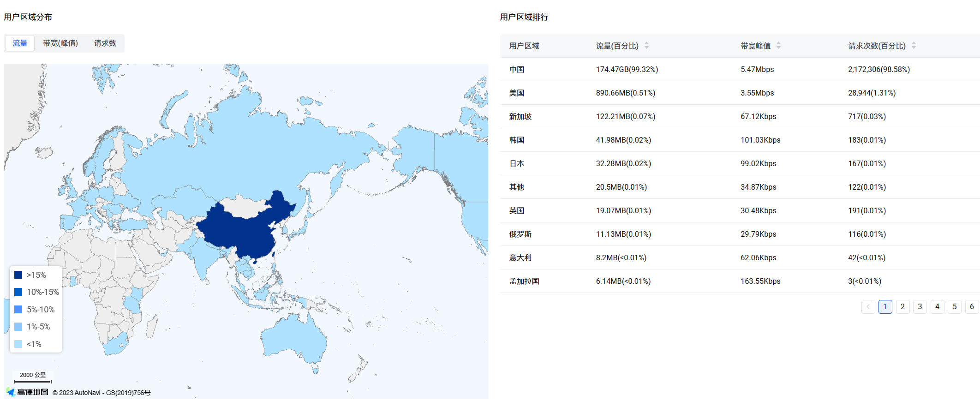
Task: Switch to the 流量 tab
Action: pos(20,43)
